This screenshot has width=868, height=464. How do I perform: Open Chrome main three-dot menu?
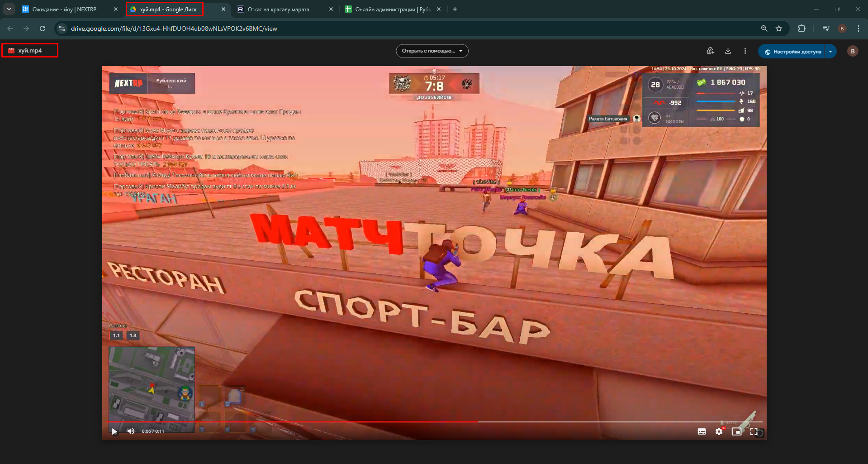pyautogui.click(x=859, y=29)
